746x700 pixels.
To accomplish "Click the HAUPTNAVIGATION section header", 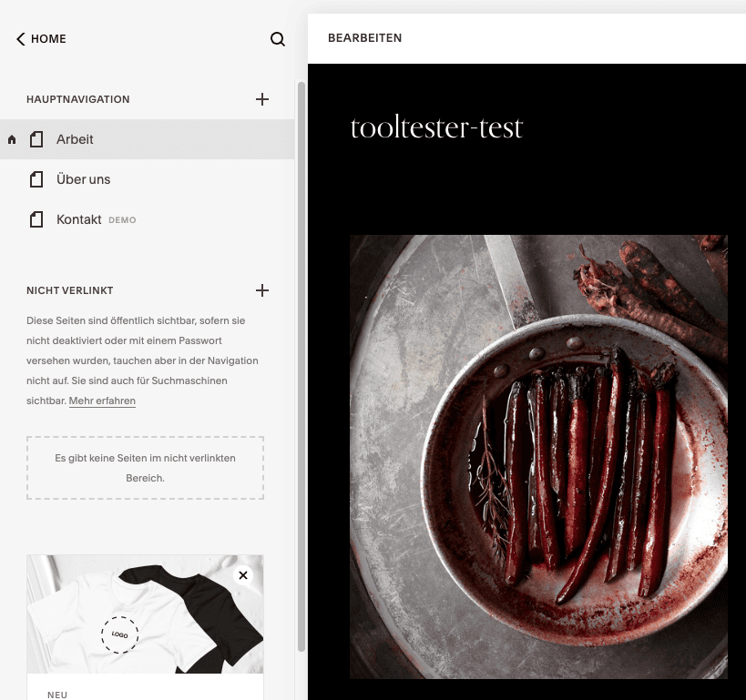I will (x=78, y=99).
